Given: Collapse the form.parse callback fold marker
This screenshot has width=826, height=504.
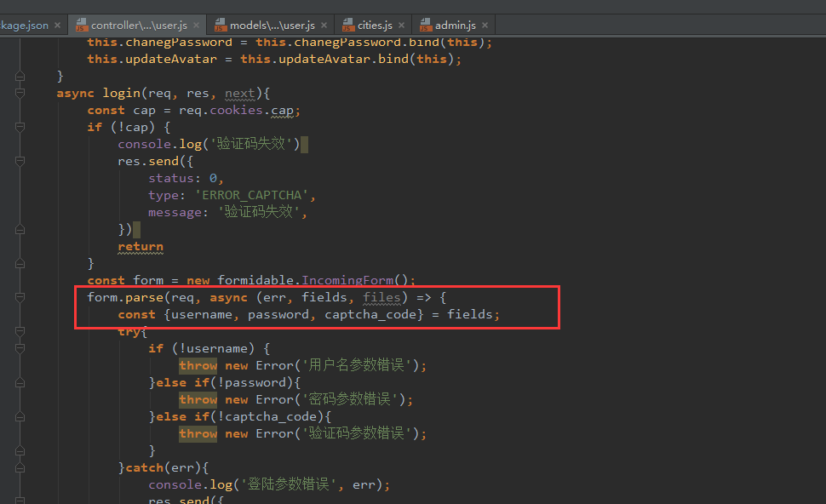Looking at the screenshot, I should pyautogui.click(x=20, y=298).
